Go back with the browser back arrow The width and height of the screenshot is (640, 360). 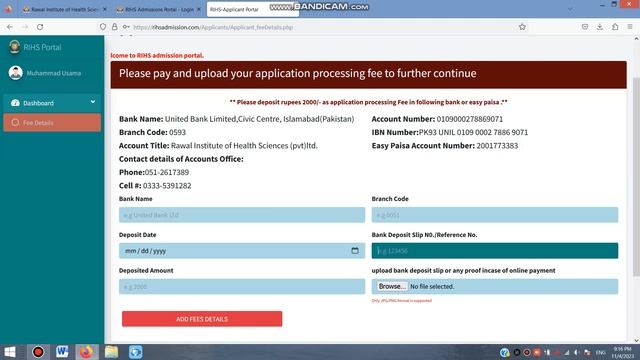tap(10, 27)
